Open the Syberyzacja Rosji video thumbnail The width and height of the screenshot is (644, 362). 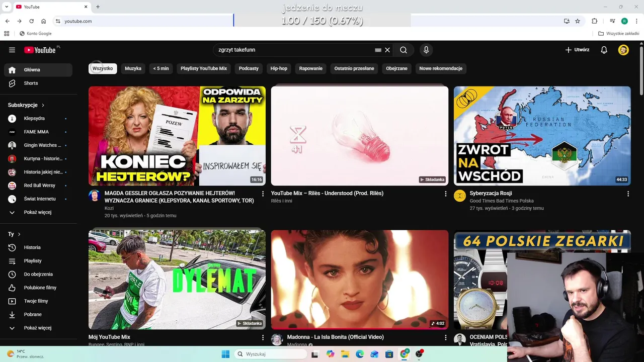[542, 136]
